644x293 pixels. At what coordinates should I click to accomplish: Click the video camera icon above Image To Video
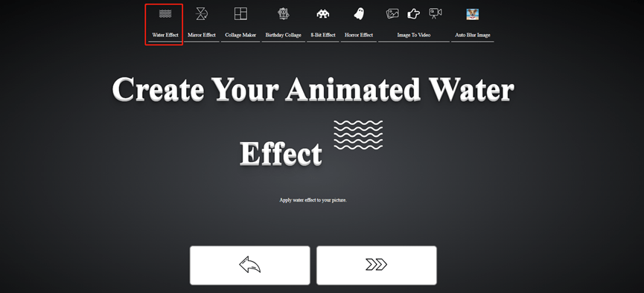click(435, 13)
